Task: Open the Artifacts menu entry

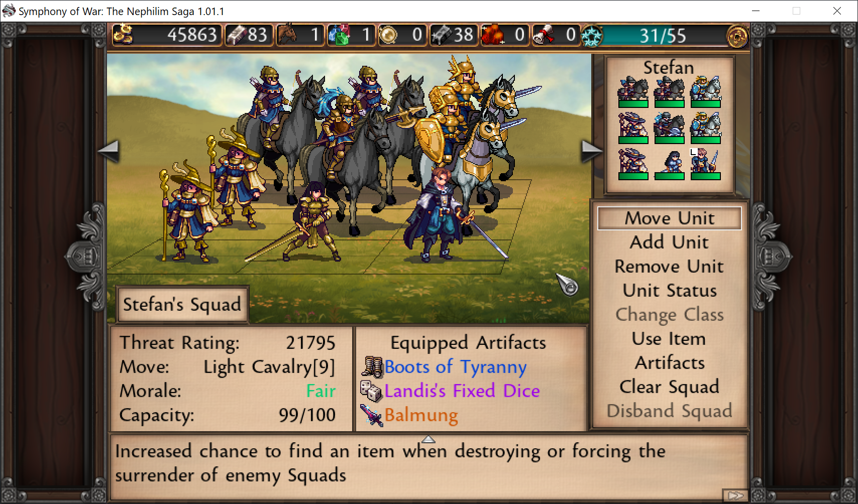Action: pyautogui.click(x=670, y=363)
